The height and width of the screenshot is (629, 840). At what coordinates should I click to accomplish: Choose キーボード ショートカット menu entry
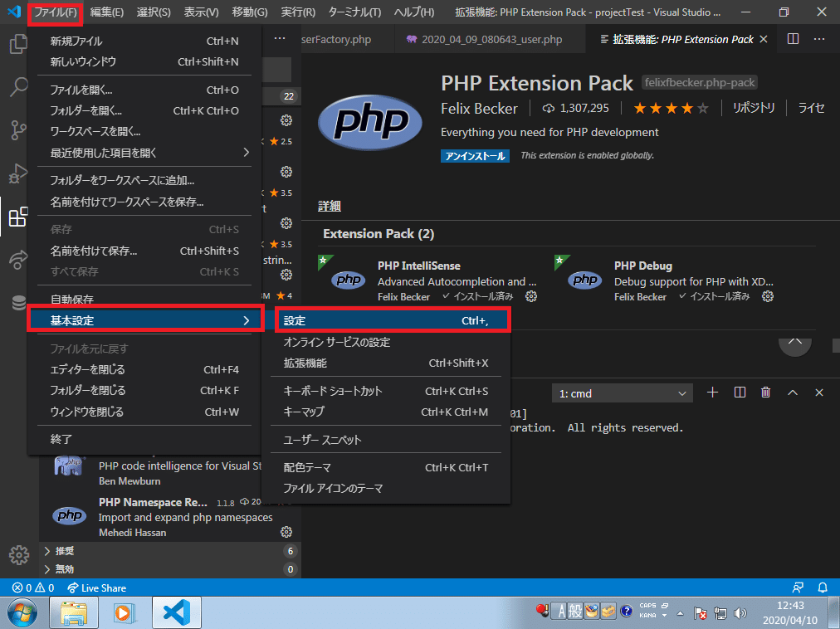click(x=386, y=391)
